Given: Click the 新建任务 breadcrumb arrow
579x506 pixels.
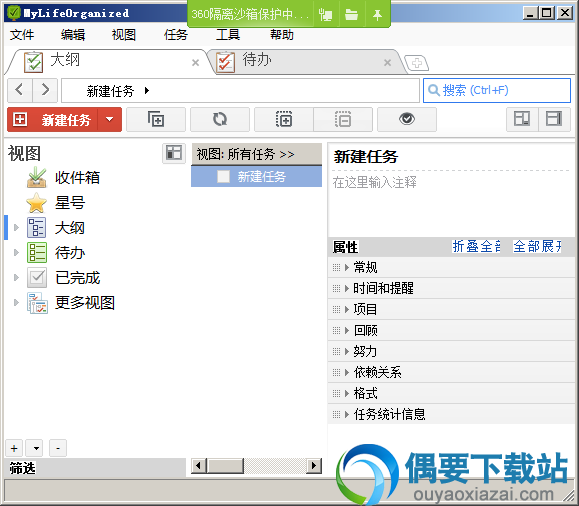Looking at the screenshot, I should coord(147,90).
